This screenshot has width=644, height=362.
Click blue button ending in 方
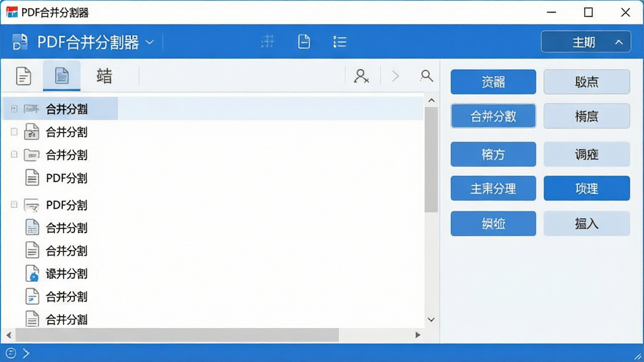(x=493, y=154)
